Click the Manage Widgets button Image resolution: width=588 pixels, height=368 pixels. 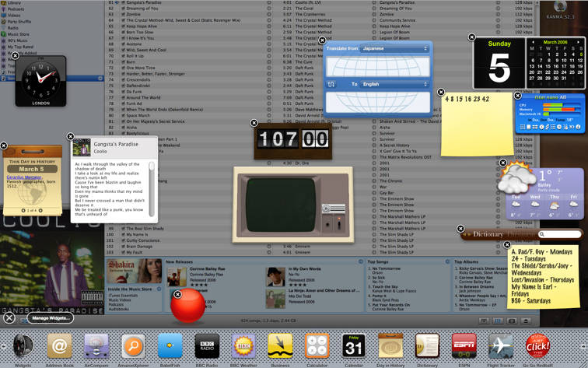[51, 318]
